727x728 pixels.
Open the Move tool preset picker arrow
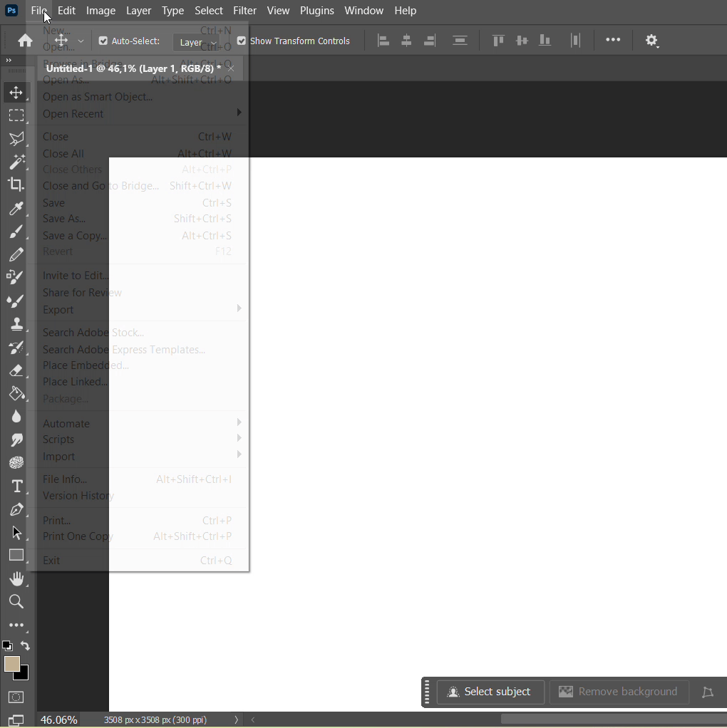[81, 41]
